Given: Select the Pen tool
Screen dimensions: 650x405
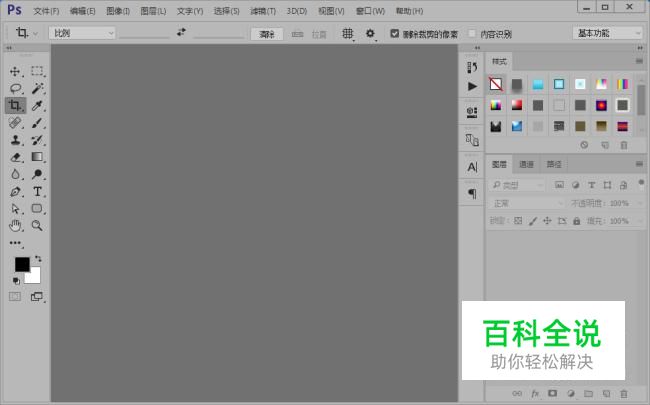Looking at the screenshot, I should [15, 191].
